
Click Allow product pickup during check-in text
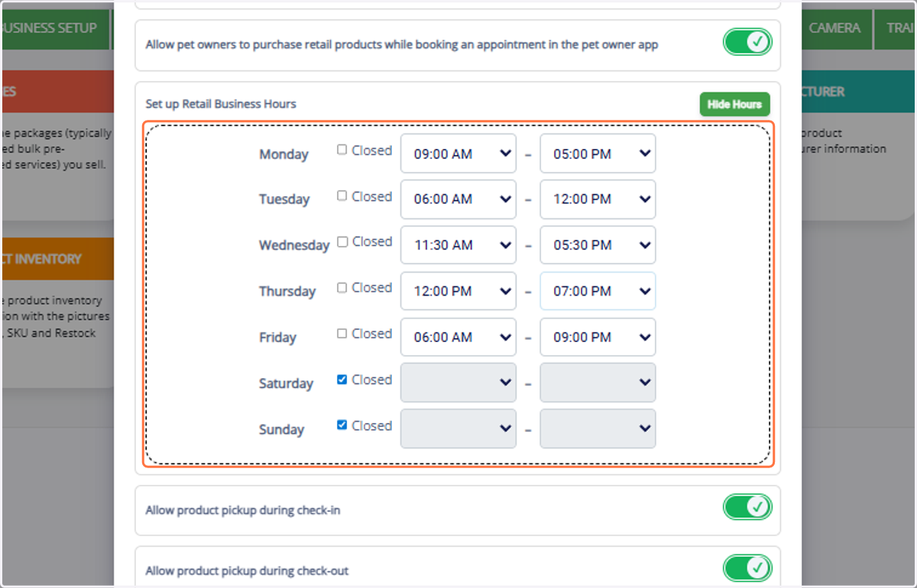click(x=243, y=510)
